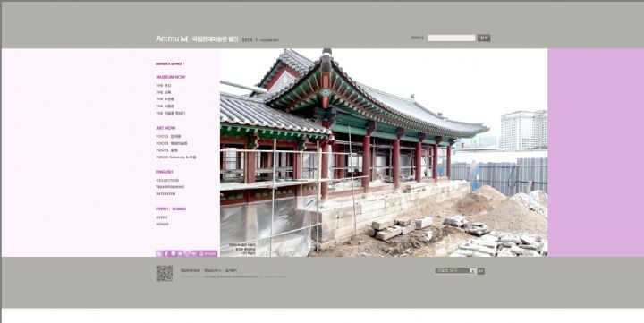Screen dimensions: 644x323
Task: Click the go button next to the footer dropdown
Action: coord(481,271)
